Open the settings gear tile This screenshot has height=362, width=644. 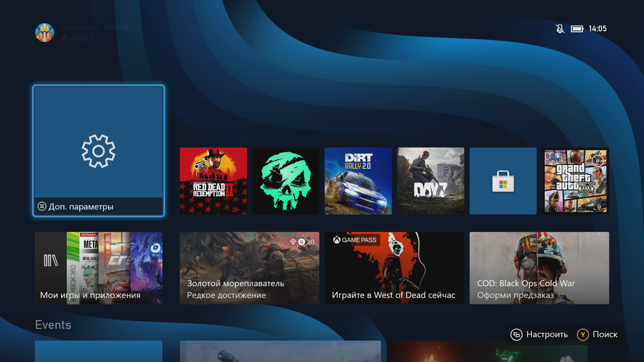pos(98,151)
